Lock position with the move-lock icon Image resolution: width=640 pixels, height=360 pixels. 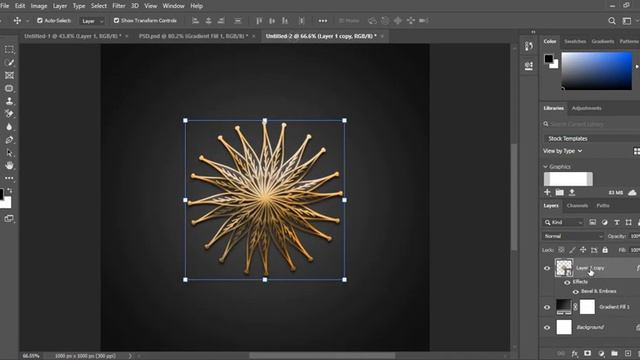583,250
